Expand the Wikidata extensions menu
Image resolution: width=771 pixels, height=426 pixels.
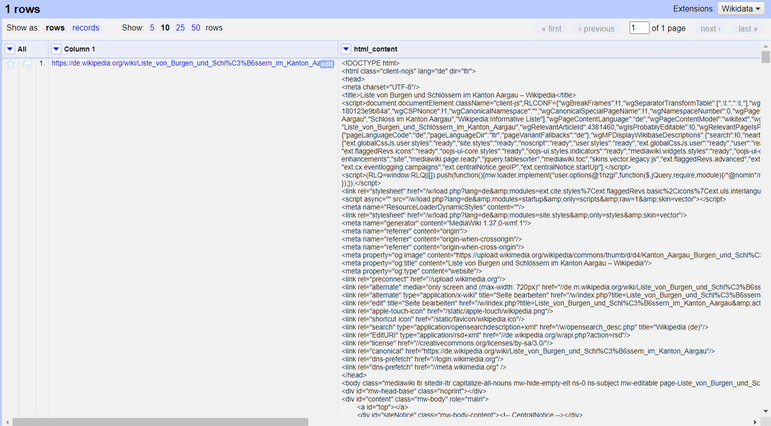741,8
